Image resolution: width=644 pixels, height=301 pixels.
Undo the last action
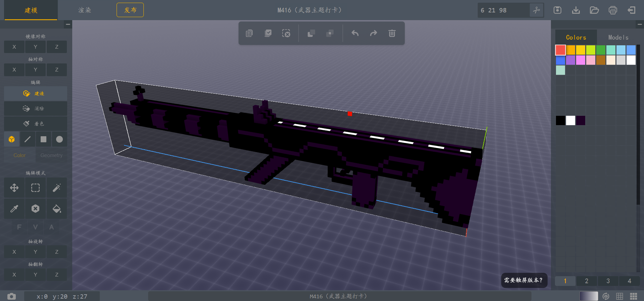(355, 33)
